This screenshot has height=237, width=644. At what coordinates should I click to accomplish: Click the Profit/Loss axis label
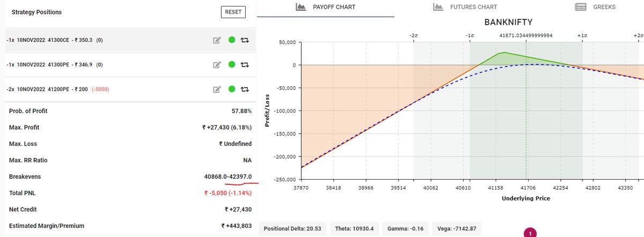(267, 110)
